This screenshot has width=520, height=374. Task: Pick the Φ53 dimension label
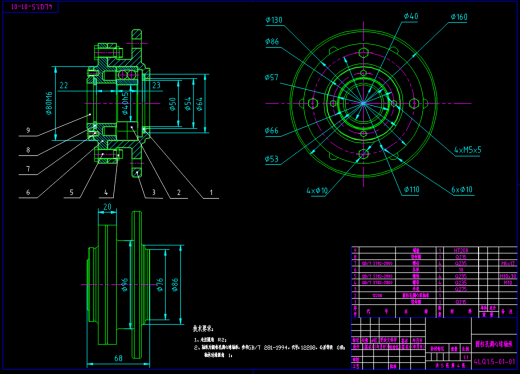click(272, 159)
